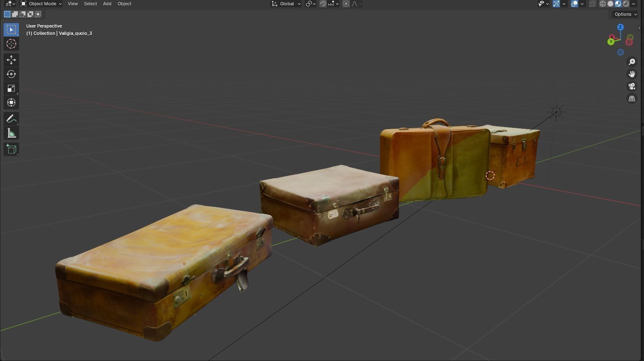The image size is (644, 361).
Task: Open the Object menu
Action: pos(125,4)
